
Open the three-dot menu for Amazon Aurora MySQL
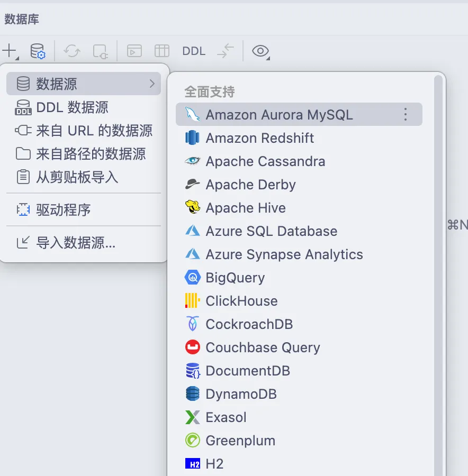coord(405,115)
